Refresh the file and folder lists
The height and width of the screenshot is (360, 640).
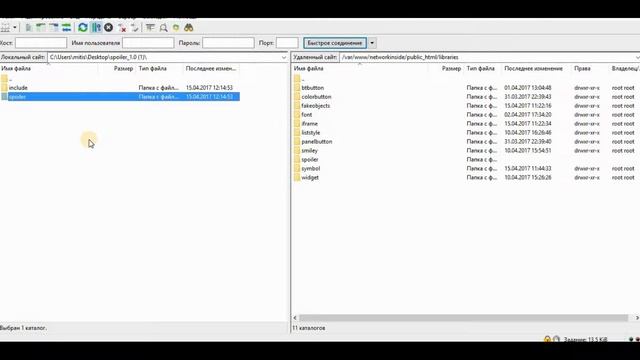(83, 28)
